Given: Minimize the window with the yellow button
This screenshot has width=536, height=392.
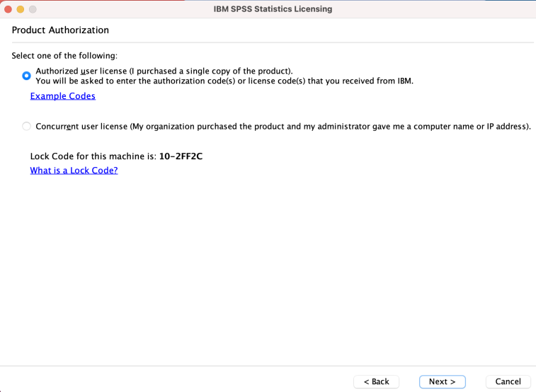Looking at the screenshot, I should click(x=21, y=9).
